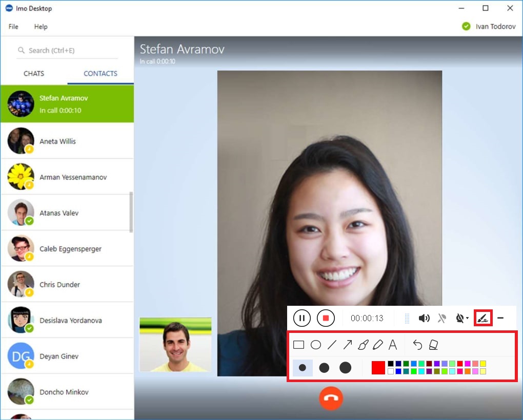The height and width of the screenshot is (420, 523).
Task: Unmute the crossed-out microphone
Action: (x=442, y=318)
